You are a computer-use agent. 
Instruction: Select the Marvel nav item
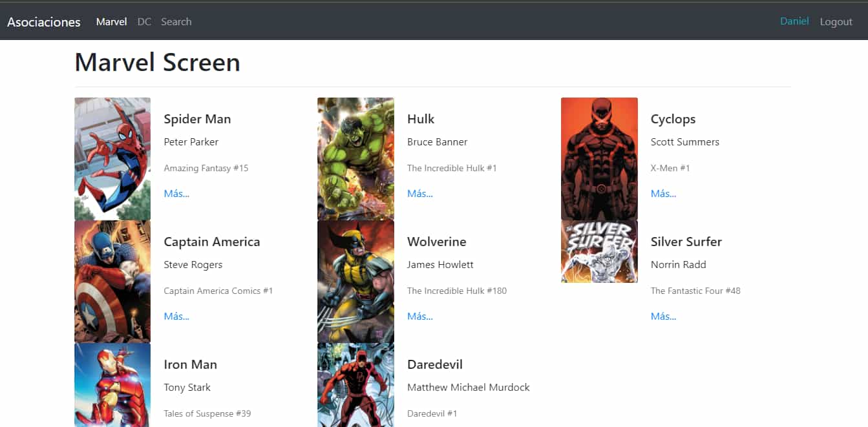click(111, 22)
